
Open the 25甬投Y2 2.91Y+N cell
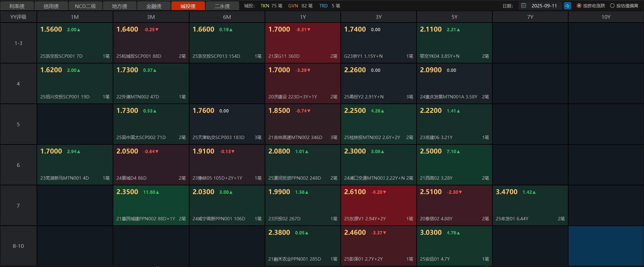click(x=379, y=84)
